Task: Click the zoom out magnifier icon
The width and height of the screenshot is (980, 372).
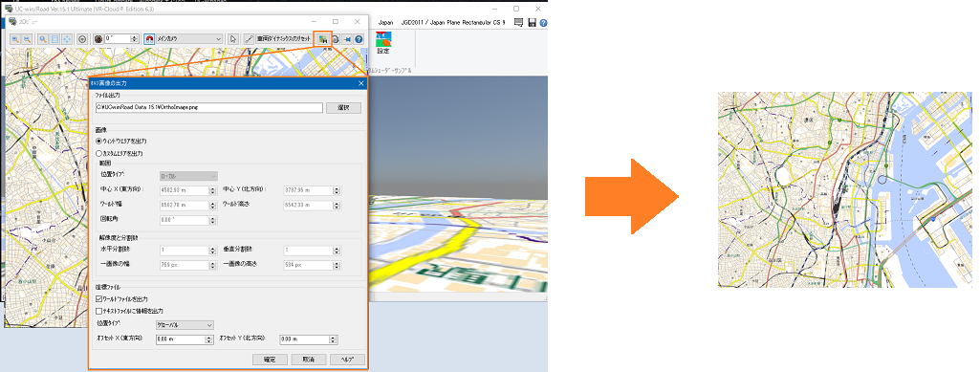Action: pyautogui.click(x=28, y=39)
